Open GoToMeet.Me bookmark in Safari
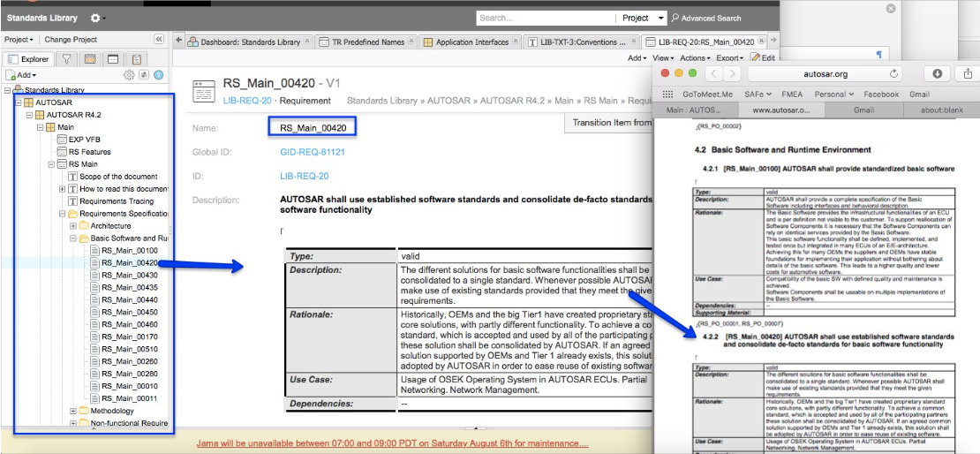Image resolution: width=980 pixels, height=454 pixels. [707, 95]
